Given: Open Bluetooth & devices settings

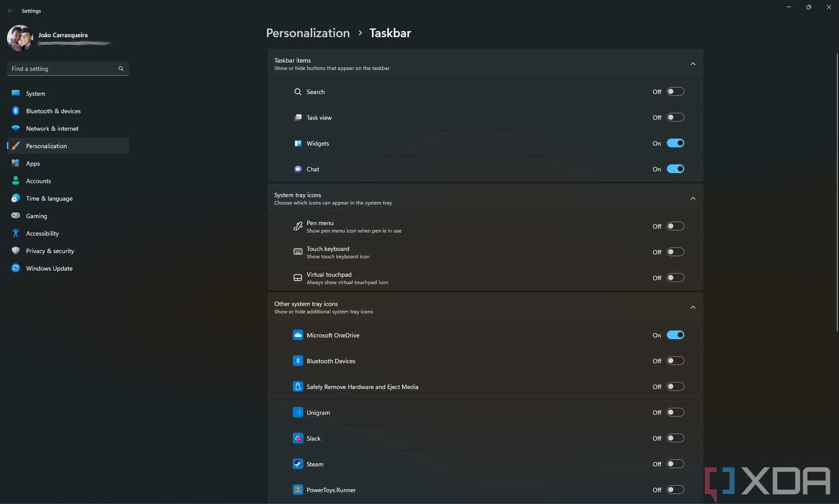Looking at the screenshot, I should [x=15, y=111].
